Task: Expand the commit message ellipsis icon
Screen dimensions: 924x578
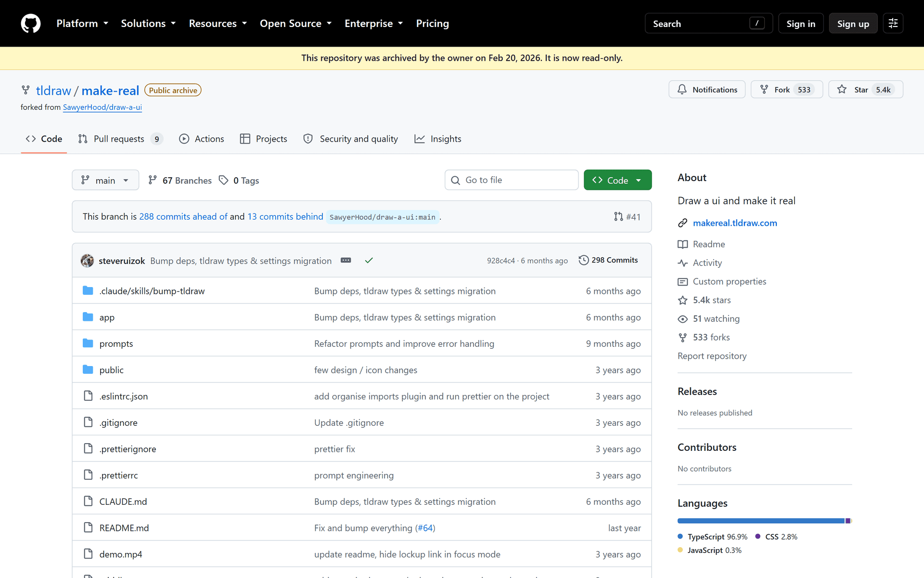Action: point(346,260)
